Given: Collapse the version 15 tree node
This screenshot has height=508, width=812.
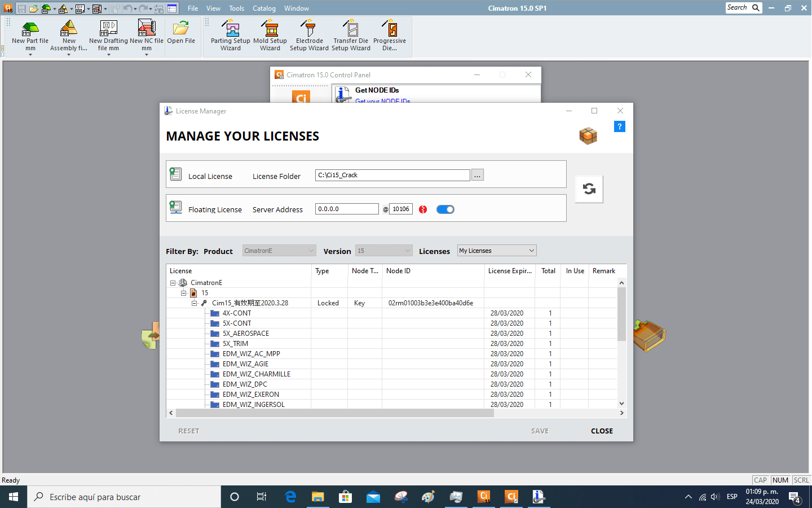Looking at the screenshot, I should pos(183,293).
